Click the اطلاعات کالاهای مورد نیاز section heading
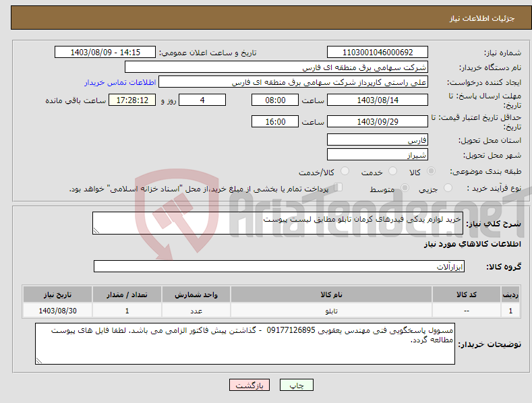Screen dimensions: 532x403 (x=472, y=244)
